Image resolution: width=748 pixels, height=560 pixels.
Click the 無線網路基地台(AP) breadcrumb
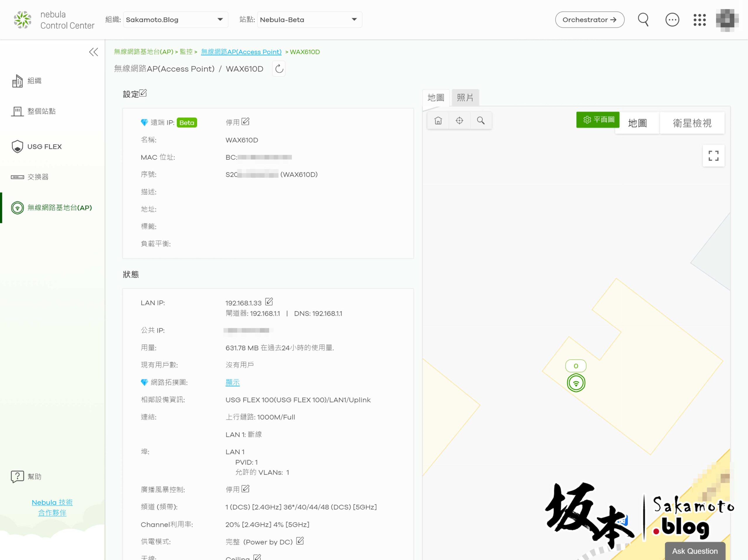pos(143,52)
